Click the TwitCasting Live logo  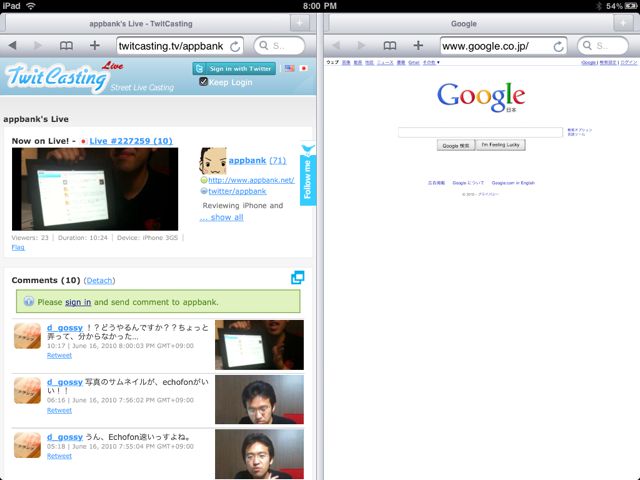[x=65, y=76]
